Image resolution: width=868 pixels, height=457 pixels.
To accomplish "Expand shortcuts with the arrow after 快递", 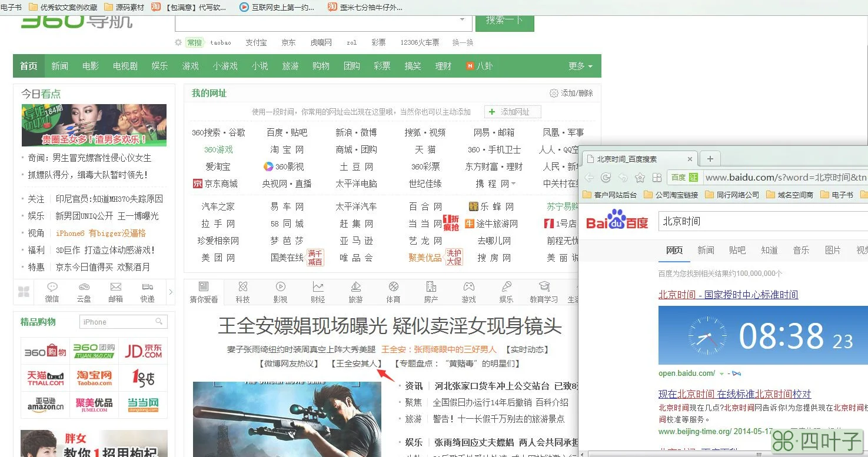I will 171,292.
